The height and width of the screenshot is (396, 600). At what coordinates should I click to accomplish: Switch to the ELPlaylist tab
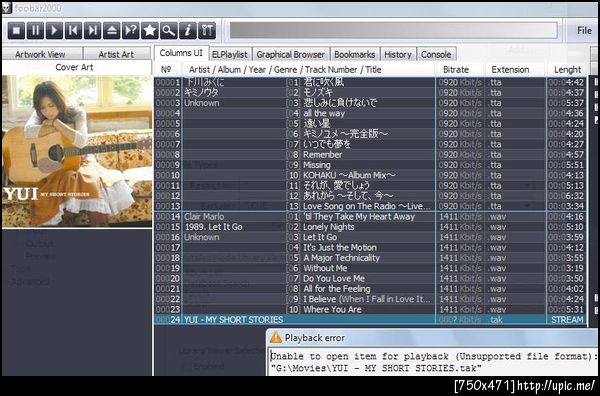tap(230, 55)
